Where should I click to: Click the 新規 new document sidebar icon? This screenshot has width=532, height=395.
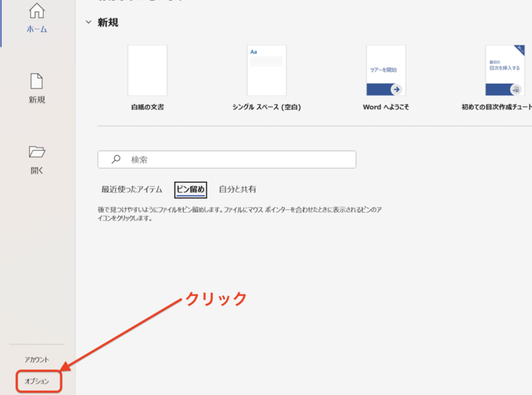37,81
